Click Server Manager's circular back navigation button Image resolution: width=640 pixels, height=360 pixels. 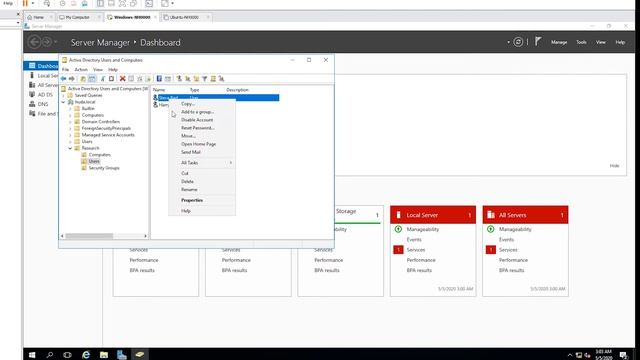[35, 42]
